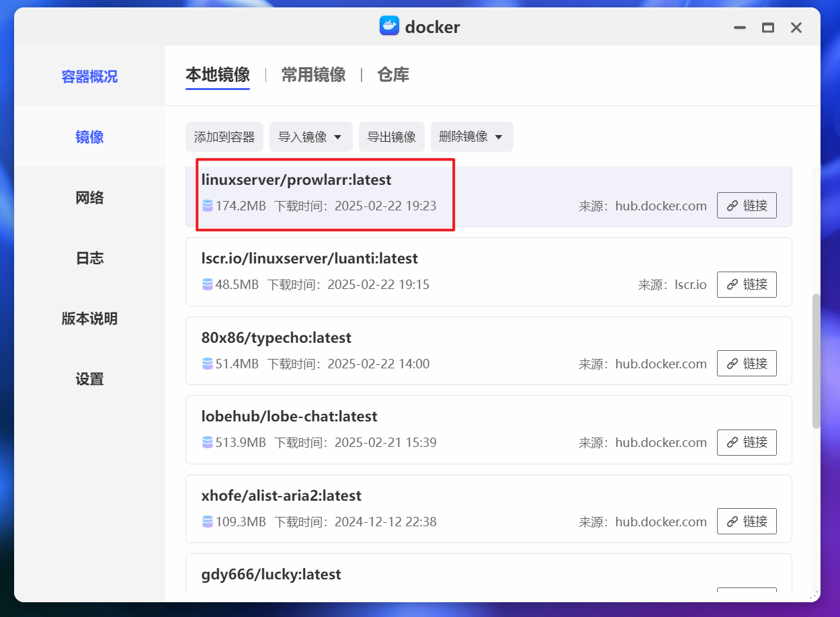Click download time 2025-02-21 15:39
The height and width of the screenshot is (617, 840).
click(x=386, y=442)
